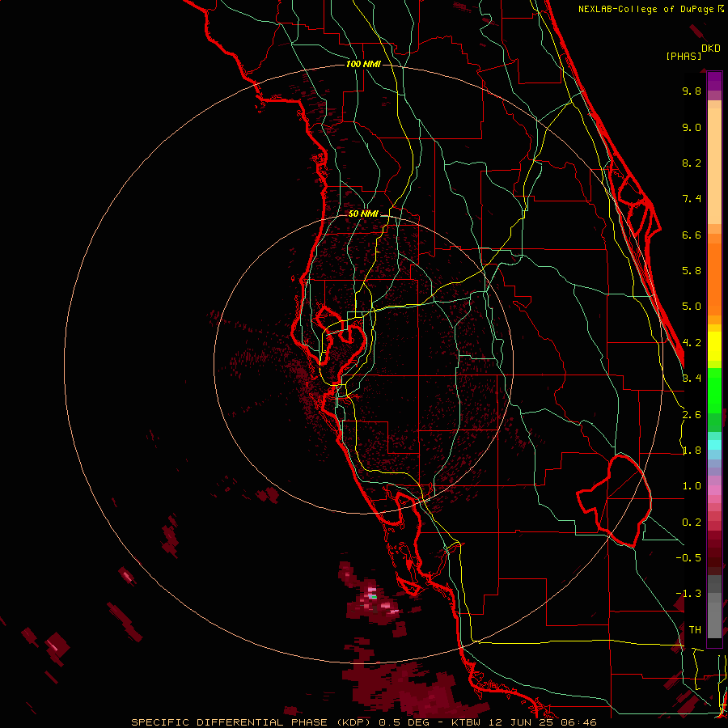Click the 0.2 value on the color scale
Image resolution: width=728 pixels, height=728 pixels.
tap(692, 523)
